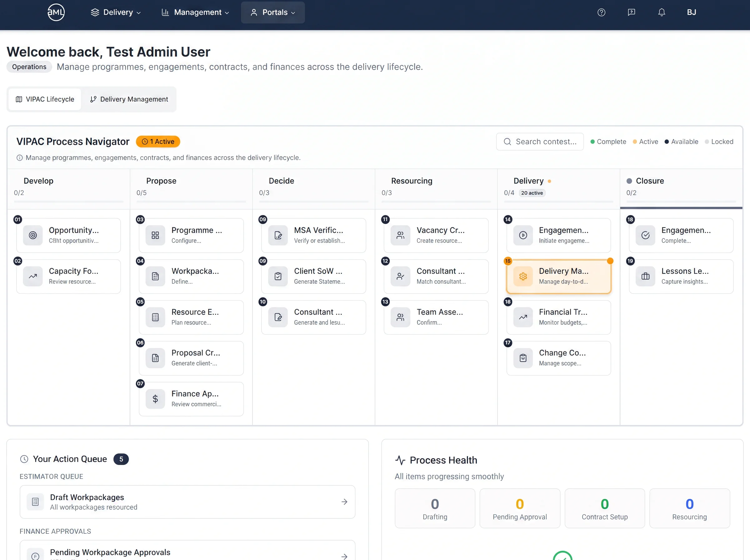This screenshot has height=560, width=750.
Task: Open the feedback message icon
Action: coord(631,12)
